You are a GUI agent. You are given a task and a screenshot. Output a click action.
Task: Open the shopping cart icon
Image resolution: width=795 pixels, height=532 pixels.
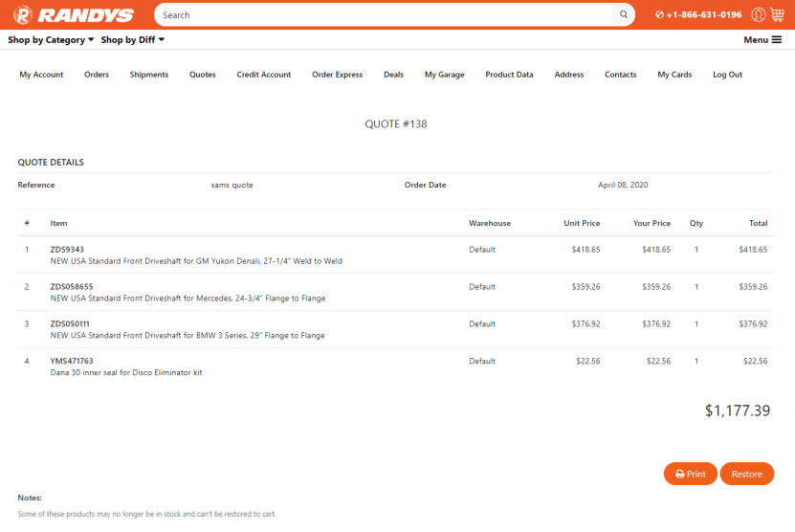777,14
